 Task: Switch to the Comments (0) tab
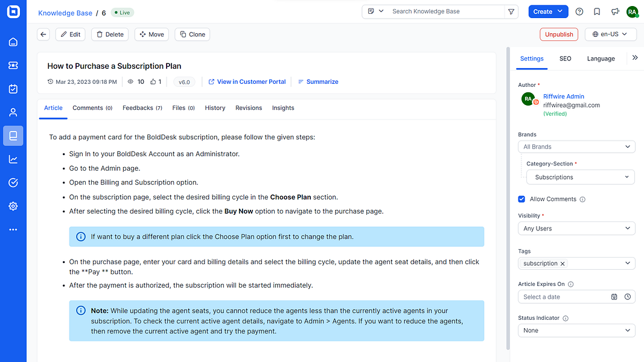[92, 108]
